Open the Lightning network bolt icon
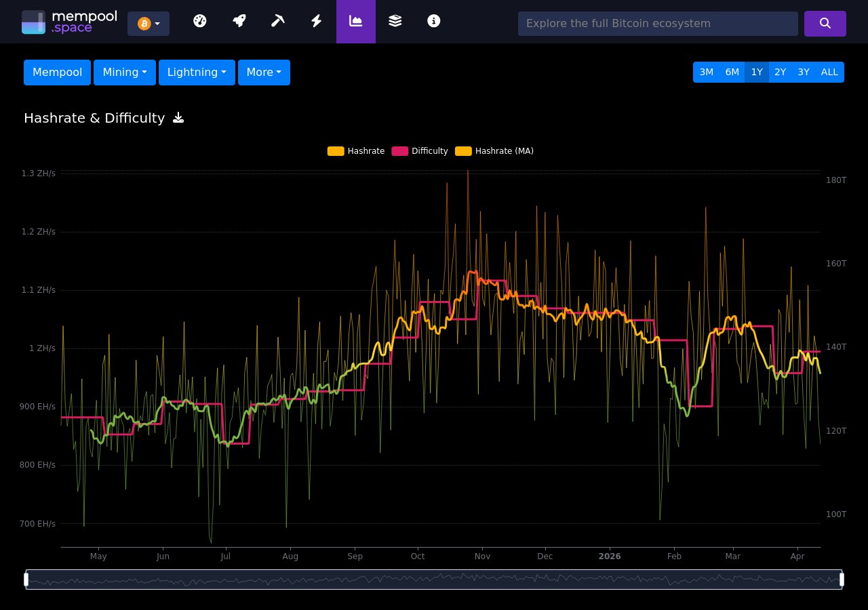This screenshot has width=868, height=610. coord(316,21)
